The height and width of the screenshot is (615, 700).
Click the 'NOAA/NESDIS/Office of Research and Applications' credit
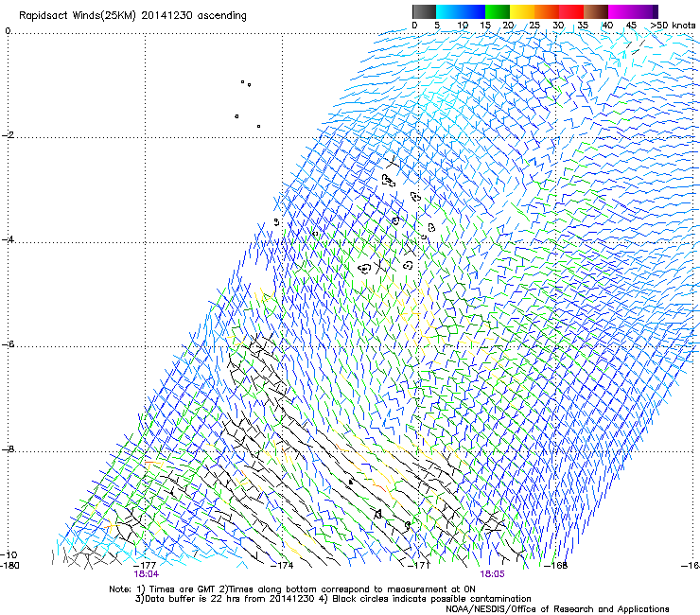tap(557, 609)
